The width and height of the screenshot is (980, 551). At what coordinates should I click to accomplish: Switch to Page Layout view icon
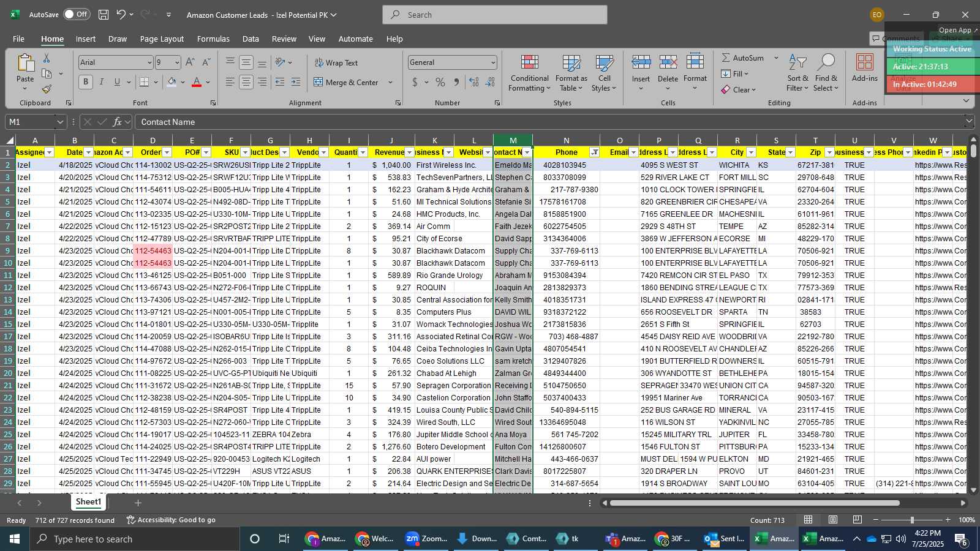pyautogui.click(x=833, y=520)
